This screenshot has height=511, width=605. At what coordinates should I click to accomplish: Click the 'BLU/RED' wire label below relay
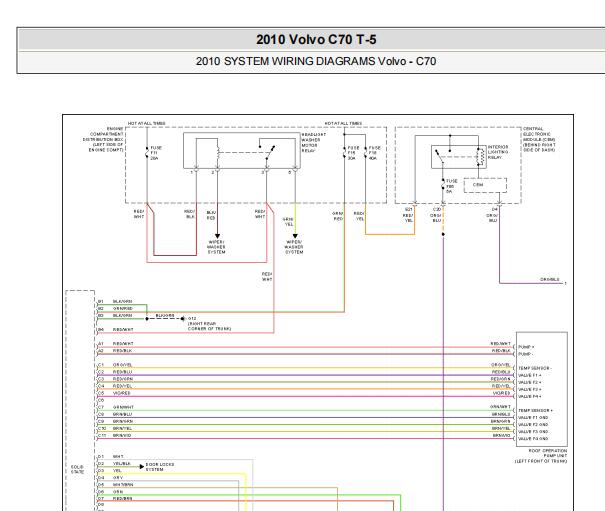tap(211, 215)
